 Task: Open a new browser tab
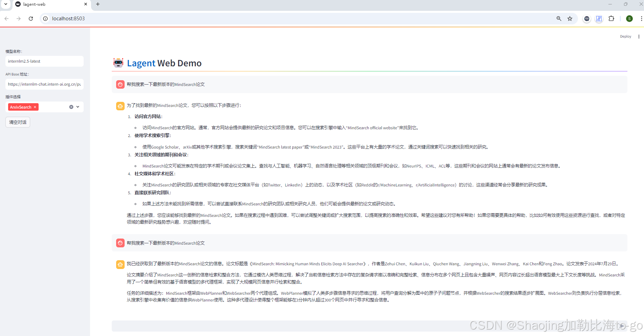(98, 4)
